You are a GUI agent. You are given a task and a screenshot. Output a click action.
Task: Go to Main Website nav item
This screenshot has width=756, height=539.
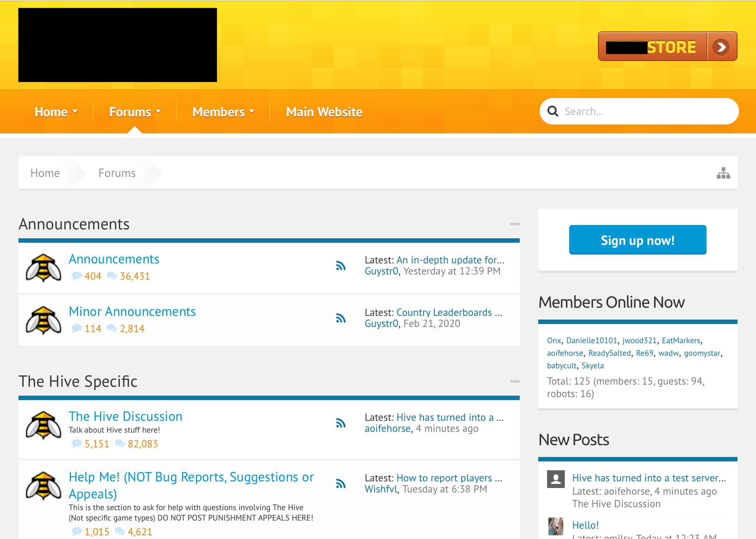[x=324, y=112]
